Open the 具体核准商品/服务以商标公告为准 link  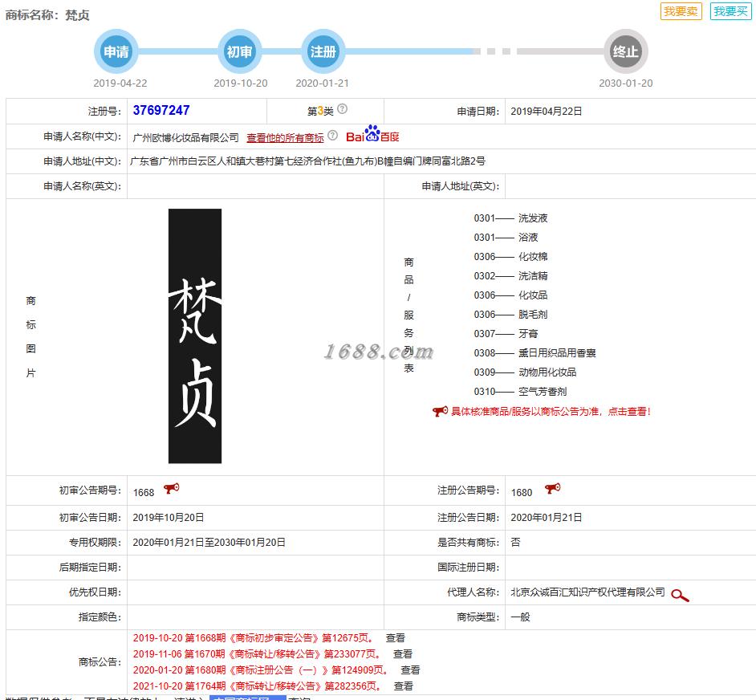pos(551,412)
